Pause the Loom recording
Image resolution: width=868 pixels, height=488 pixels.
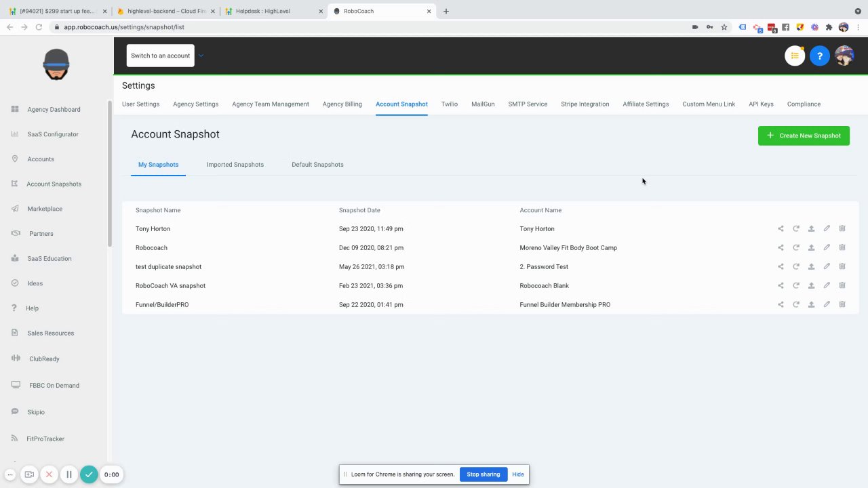[x=68, y=474]
